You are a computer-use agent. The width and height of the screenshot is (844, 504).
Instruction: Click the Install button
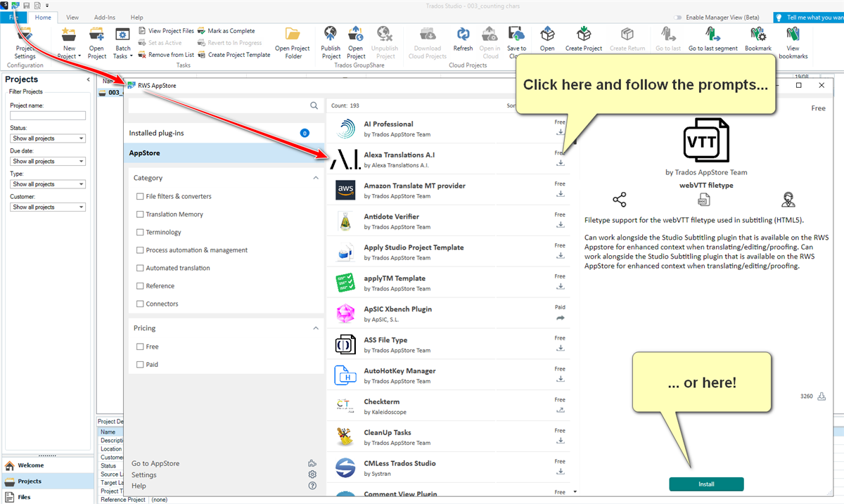pos(706,484)
